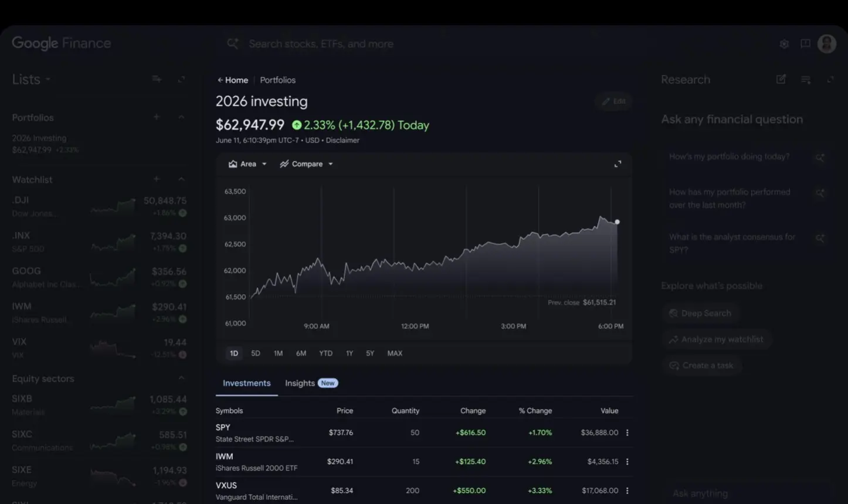Click the Edit portfolio button
The image size is (848, 504).
pyautogui.click(x=614, y=101)
